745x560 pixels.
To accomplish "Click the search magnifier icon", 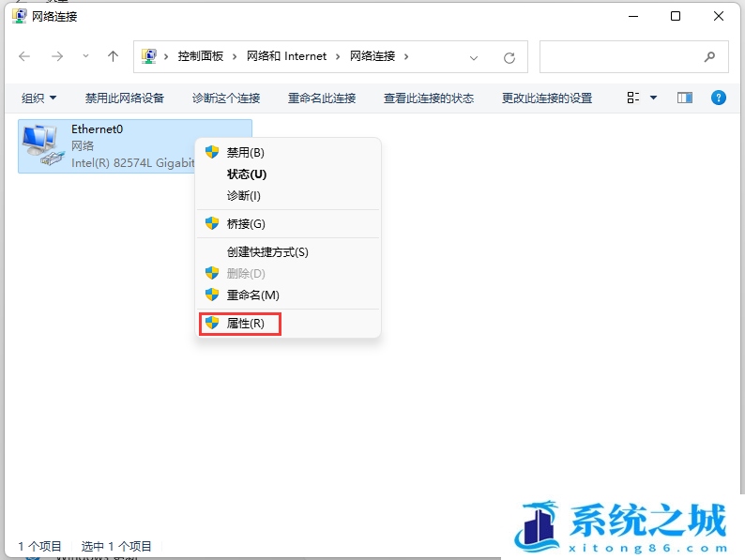I will coord(710,57).
